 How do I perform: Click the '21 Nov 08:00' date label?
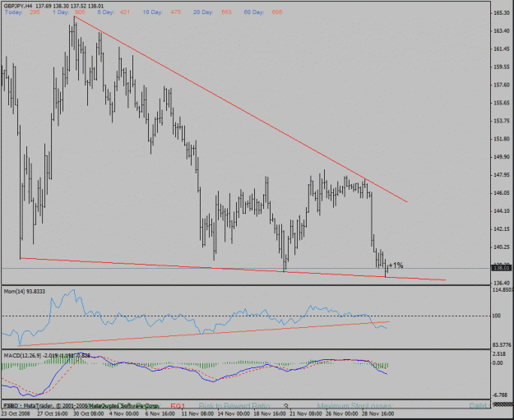pyautogui.click(x=305, y=413)
